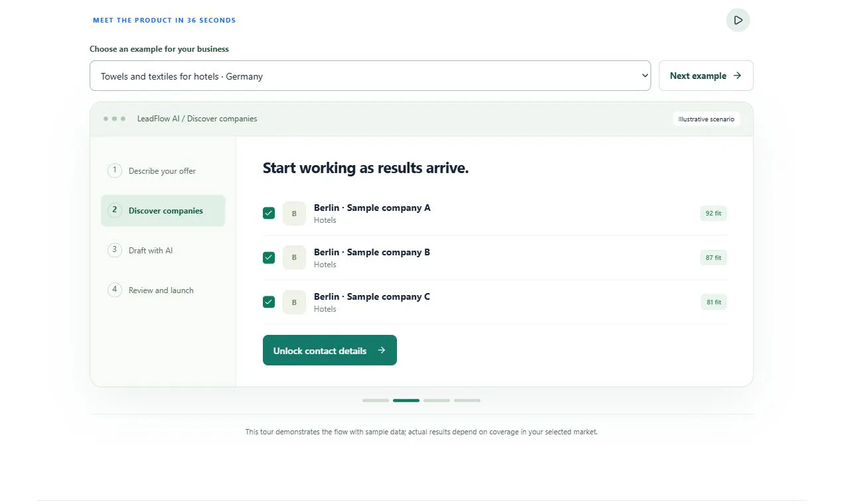
Task: Click the 81 fit score badge
Action: [714, 302]
